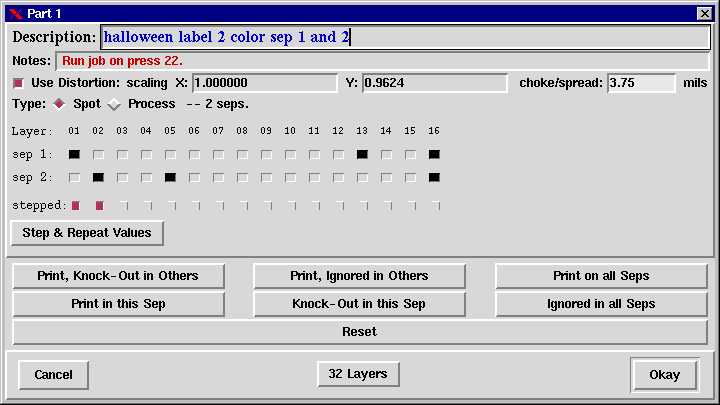
Task: Select the Process type radio button
Action: [x=114, y=104]
